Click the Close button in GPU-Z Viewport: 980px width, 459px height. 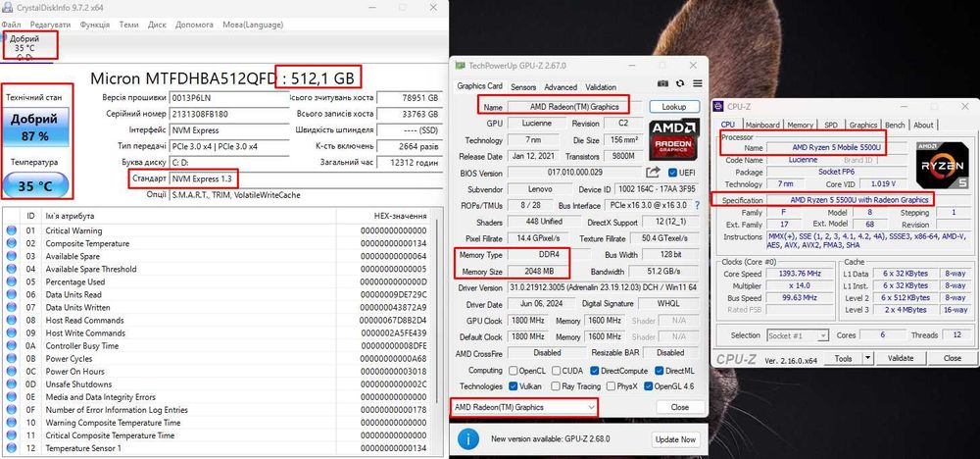pyautogui.click(x=679, y=407)
